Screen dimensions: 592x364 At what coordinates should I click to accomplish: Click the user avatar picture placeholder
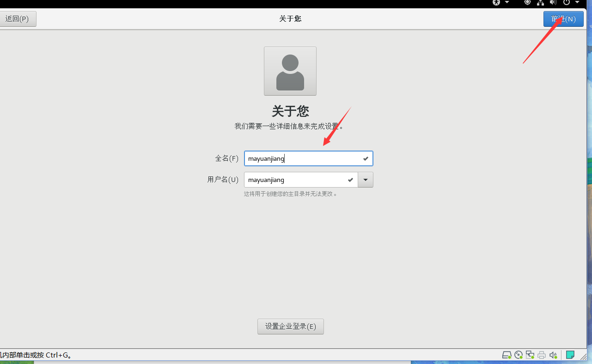(290, 71)
